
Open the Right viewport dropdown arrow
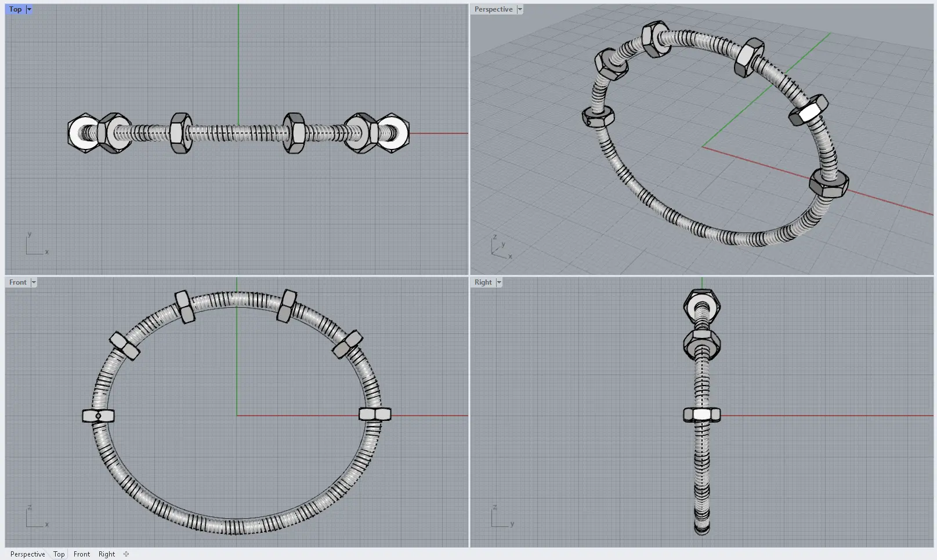[x=499, y=282]
